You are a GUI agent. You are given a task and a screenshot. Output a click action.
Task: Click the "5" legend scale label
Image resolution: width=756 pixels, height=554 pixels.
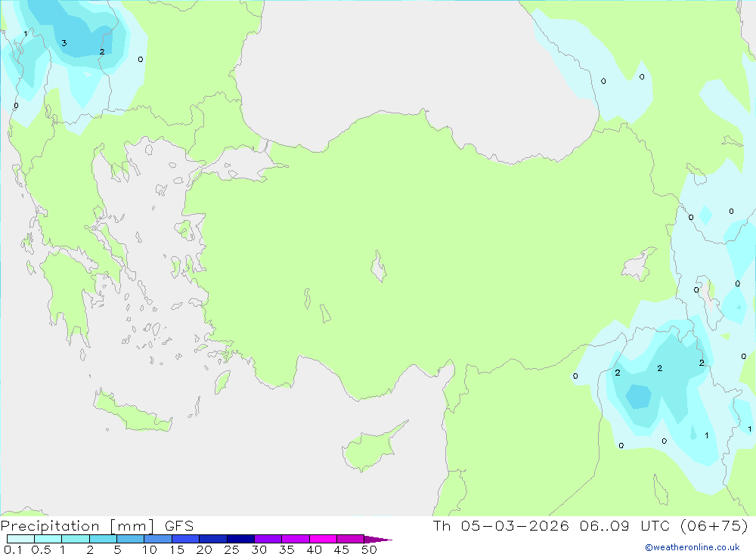point(117,549)
